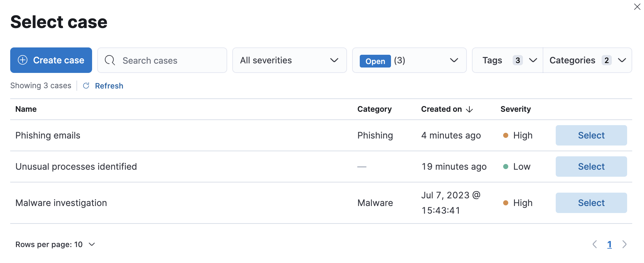Image resolution: width=644 pixels, height=263 pixels.
Task: Expand the Tags filter
Action: point(508,60)
